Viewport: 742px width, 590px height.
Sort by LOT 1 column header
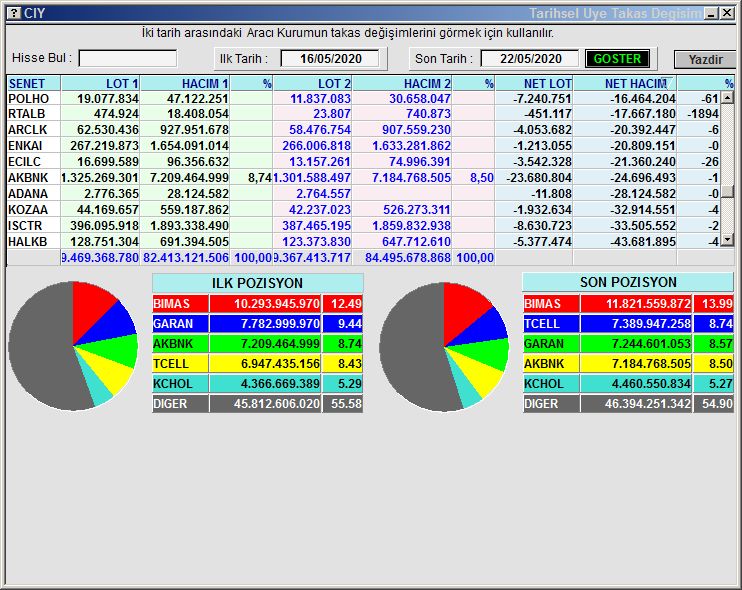pyautogui.click(x=100, y=83)
